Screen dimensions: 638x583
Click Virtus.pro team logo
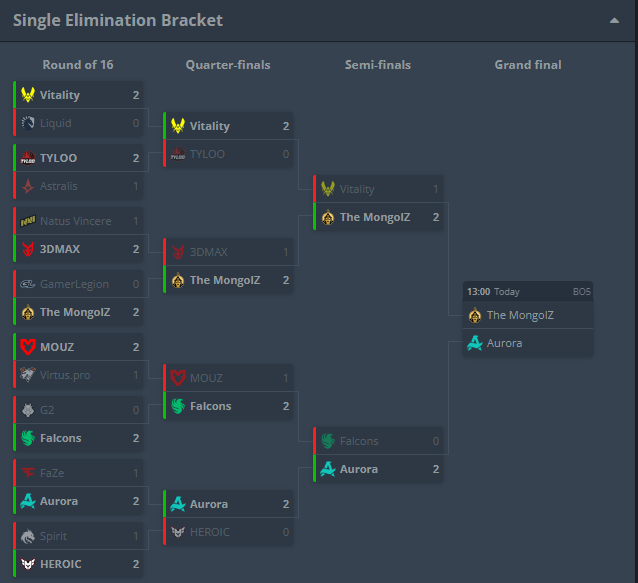pyautogui.click(x=28, y=375)
